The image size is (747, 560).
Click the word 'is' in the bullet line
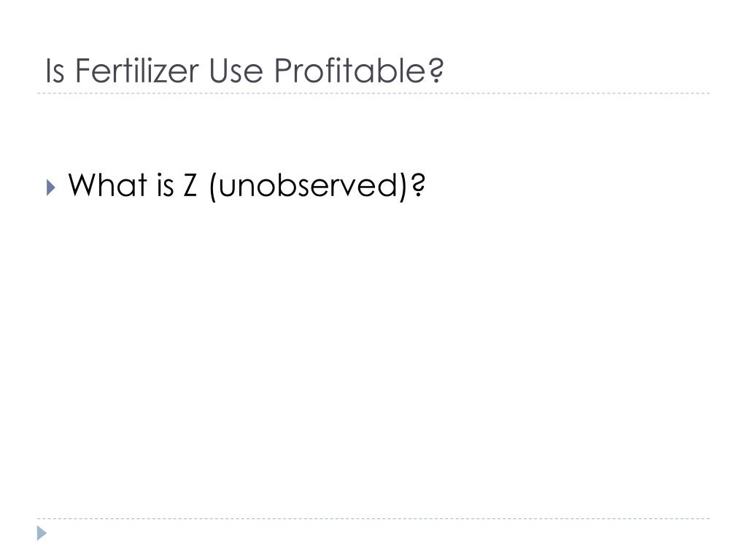pos(165,184)
